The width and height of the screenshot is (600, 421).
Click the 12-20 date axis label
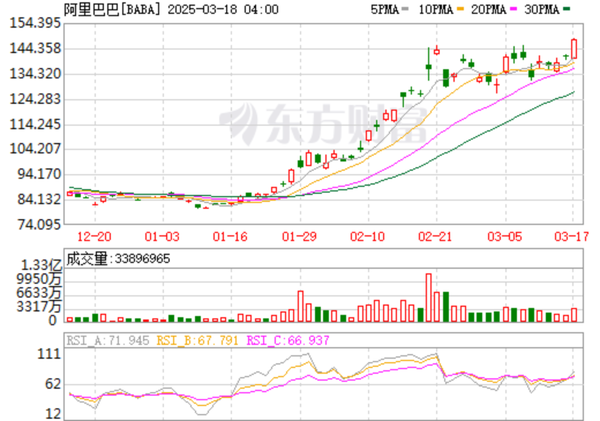click(x=96, y=236)
